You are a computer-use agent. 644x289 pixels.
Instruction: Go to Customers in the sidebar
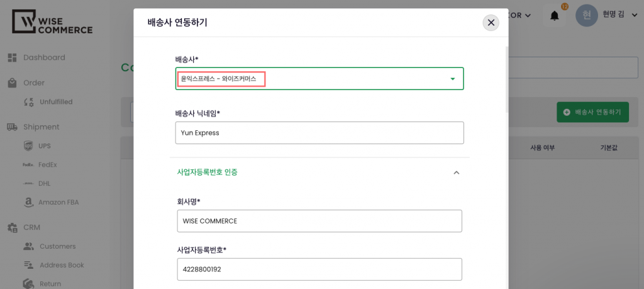coord(57,246)
